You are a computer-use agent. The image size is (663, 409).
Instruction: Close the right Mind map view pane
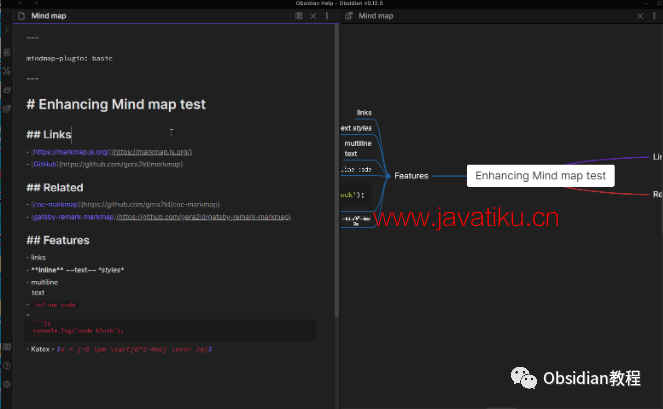coord(640,16)
